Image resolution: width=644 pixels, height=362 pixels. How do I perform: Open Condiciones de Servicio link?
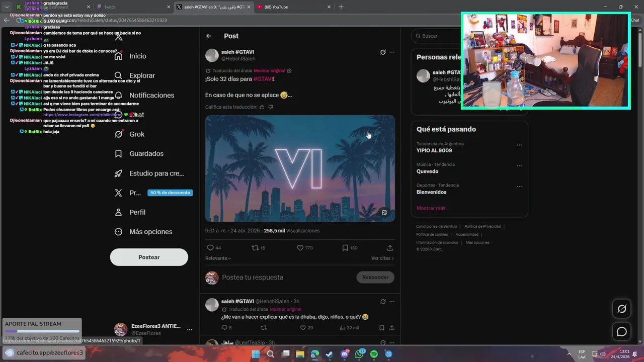coord(436,227)
